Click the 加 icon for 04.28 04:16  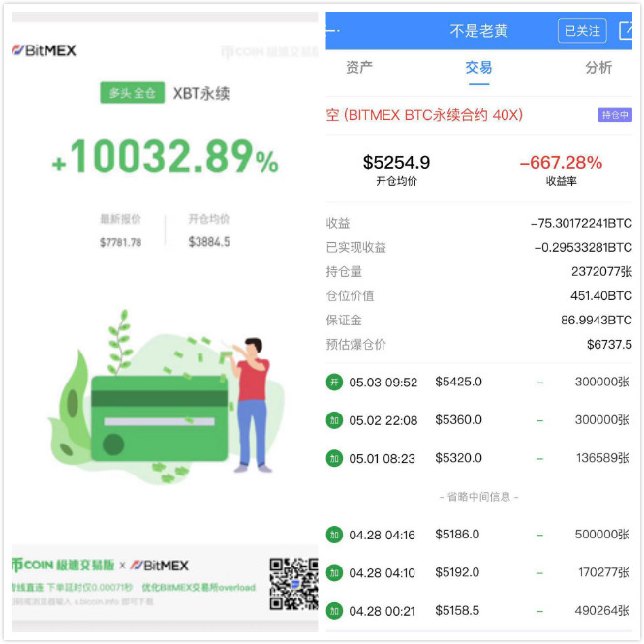point(334,535)
